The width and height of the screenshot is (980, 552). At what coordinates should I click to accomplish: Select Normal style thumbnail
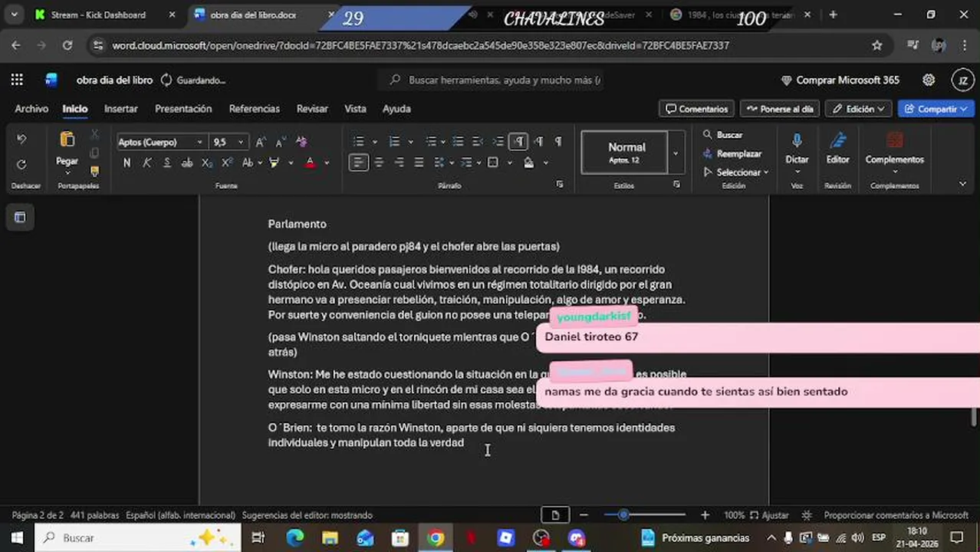pyautogui.click(x=624, y=153)
